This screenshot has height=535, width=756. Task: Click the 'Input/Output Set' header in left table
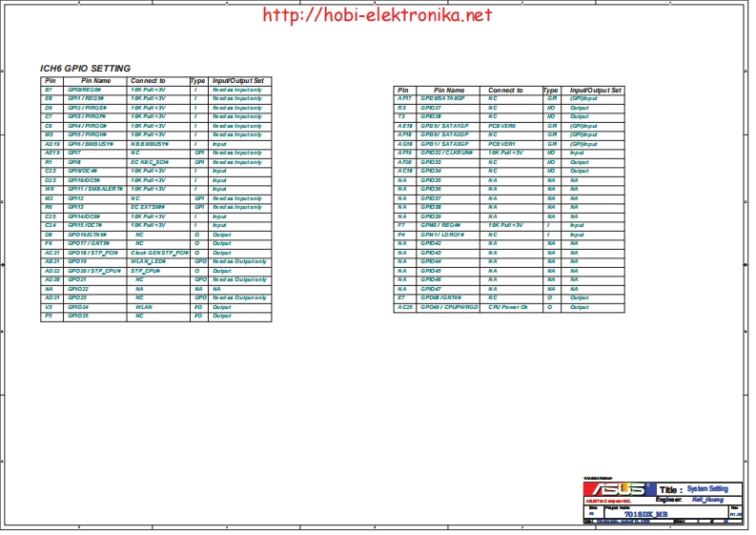coord(238,81)
